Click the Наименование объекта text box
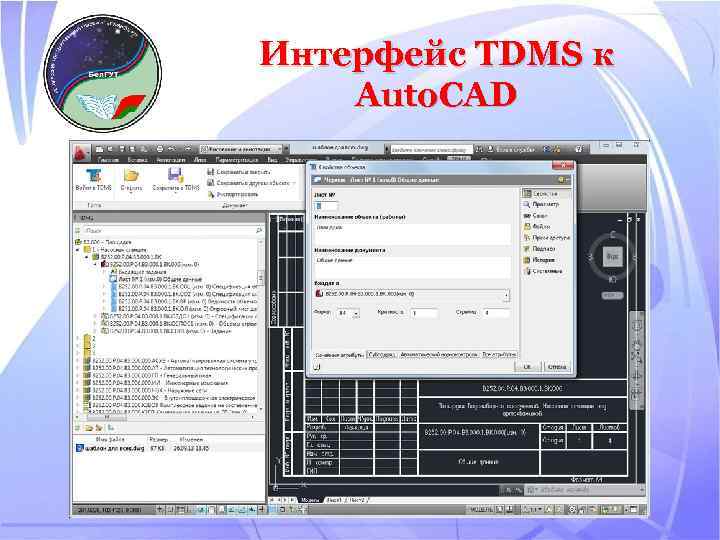Viewport: 720px width, 540px height. (x=412, y=233)
